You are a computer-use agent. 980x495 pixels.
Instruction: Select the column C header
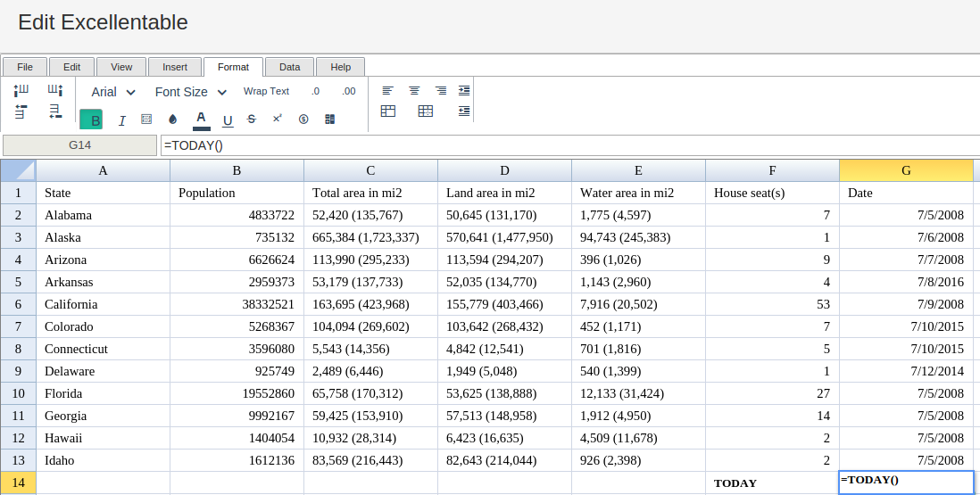coord(370,170)
